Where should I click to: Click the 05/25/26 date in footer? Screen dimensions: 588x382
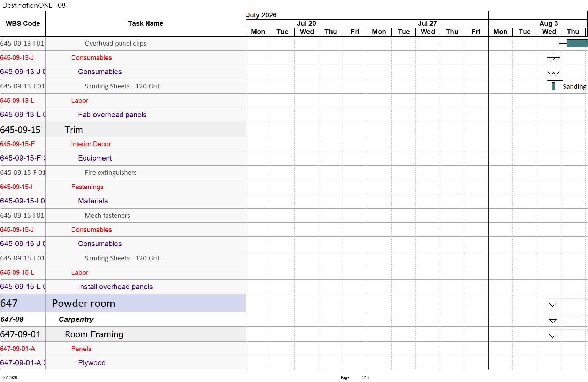pyautogui.click(x=10, y=377)
